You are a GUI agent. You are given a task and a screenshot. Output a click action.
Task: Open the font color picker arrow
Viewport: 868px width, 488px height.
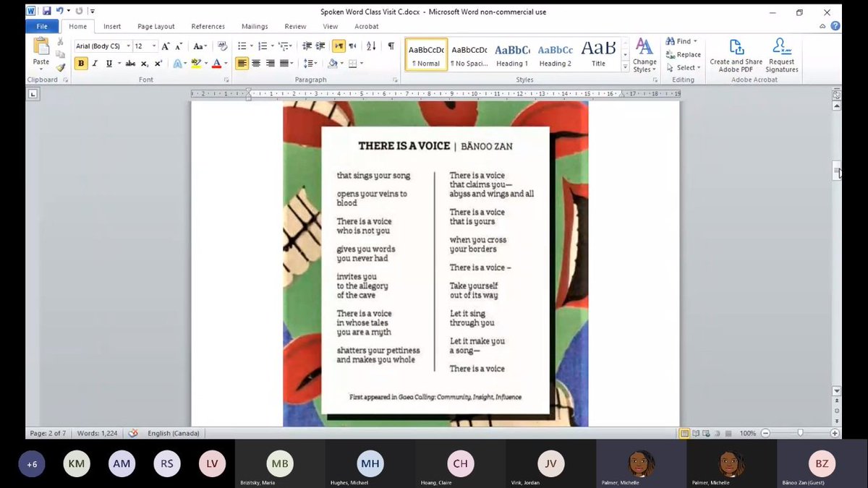coord(226,64)
